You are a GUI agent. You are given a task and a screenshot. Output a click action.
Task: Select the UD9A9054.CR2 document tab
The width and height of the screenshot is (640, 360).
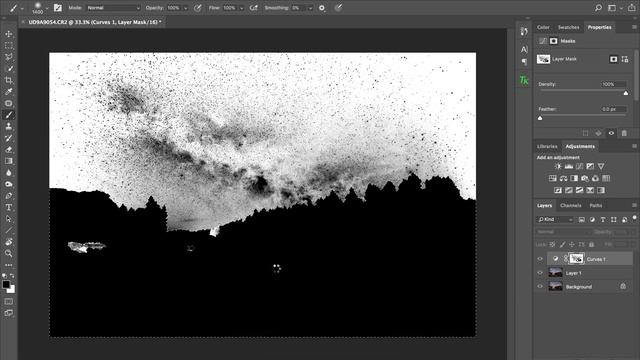(x=95, y=22)
